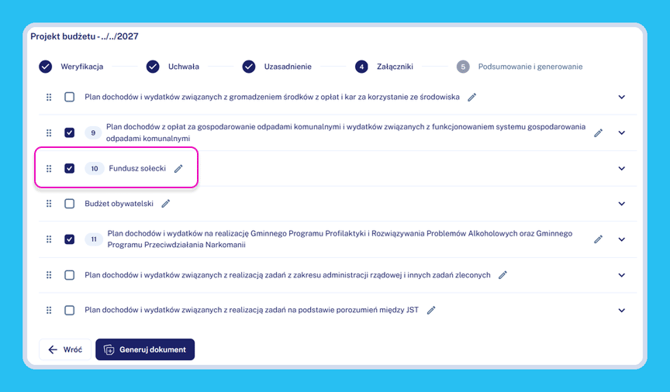
Task: Expand the administracji rządowej plan row
Action: [622, 275]
